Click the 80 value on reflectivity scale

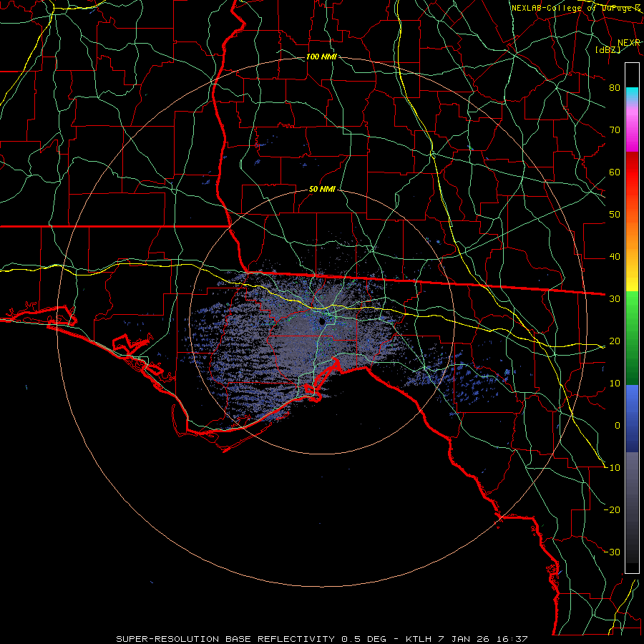(x=615, y=88)
